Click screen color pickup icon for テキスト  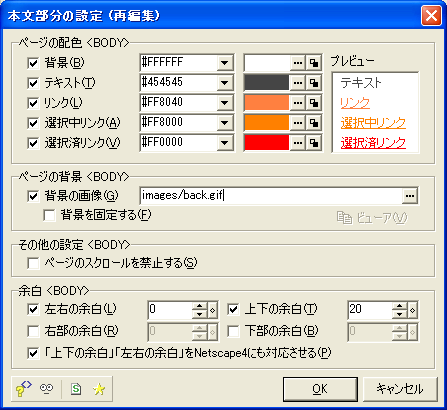click(314, 83)
